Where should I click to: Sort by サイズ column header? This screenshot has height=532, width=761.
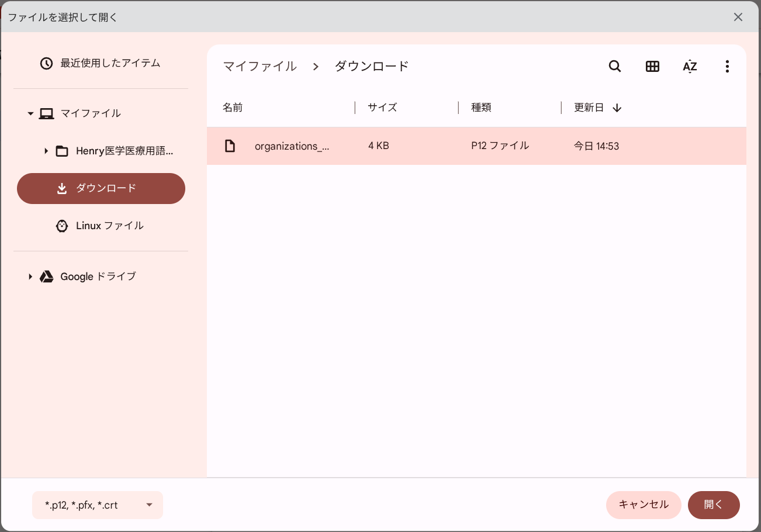tap(382, 108)
